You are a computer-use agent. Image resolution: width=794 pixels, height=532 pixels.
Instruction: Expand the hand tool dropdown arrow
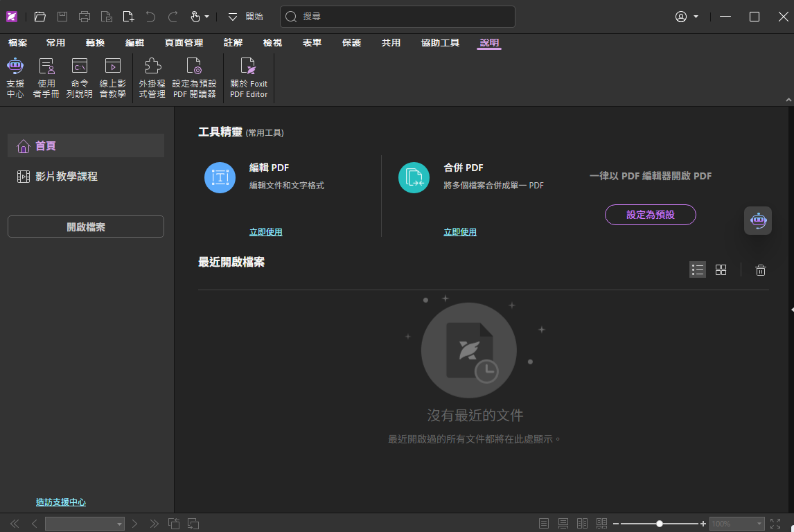(206, 17)
